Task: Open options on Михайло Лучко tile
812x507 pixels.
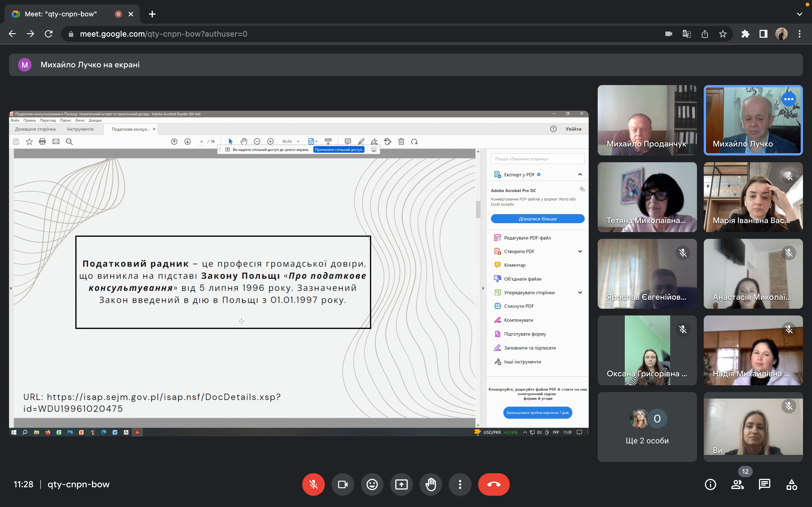Action: click(x=789, y=99)
